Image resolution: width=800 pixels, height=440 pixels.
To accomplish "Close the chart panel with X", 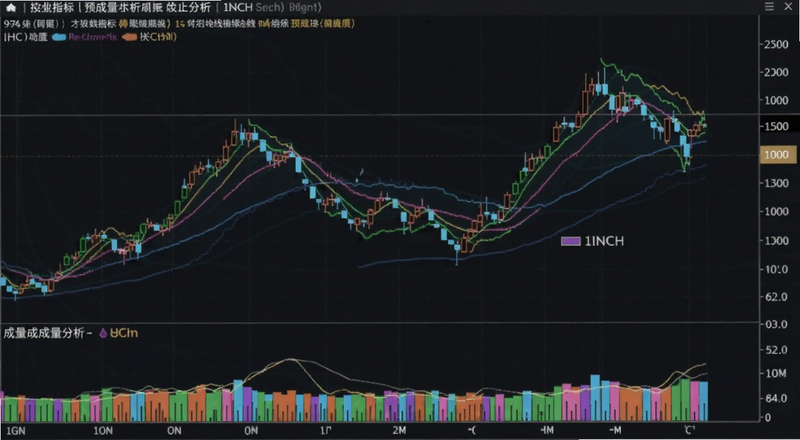I will click(786, 6).
